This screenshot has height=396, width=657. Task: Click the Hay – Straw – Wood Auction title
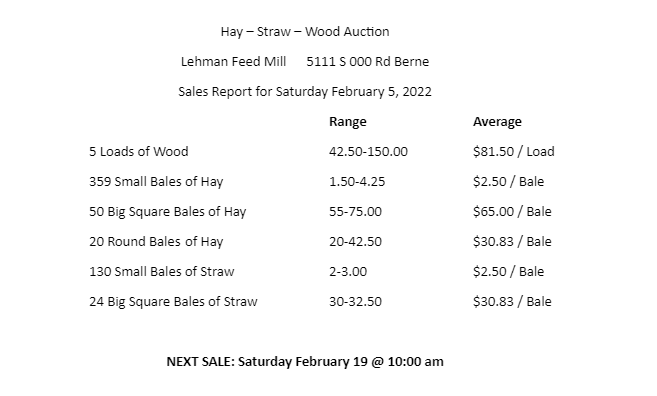point(305,31)
